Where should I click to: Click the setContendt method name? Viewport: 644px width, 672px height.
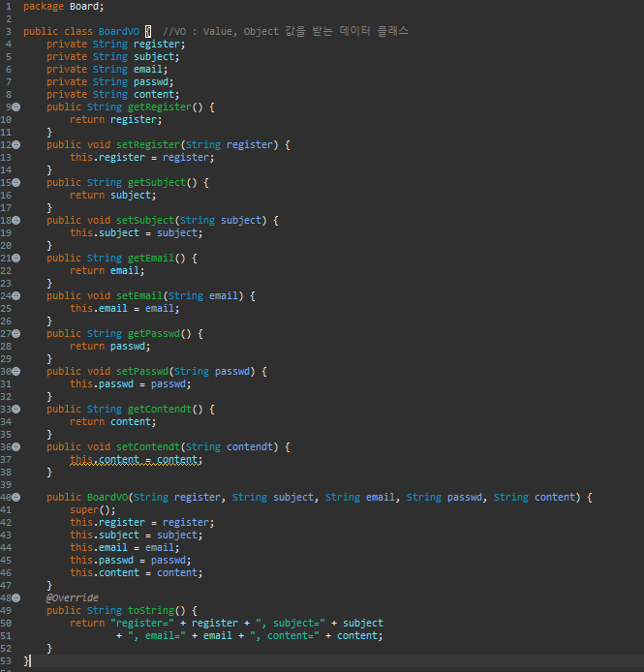click(148, 447)
